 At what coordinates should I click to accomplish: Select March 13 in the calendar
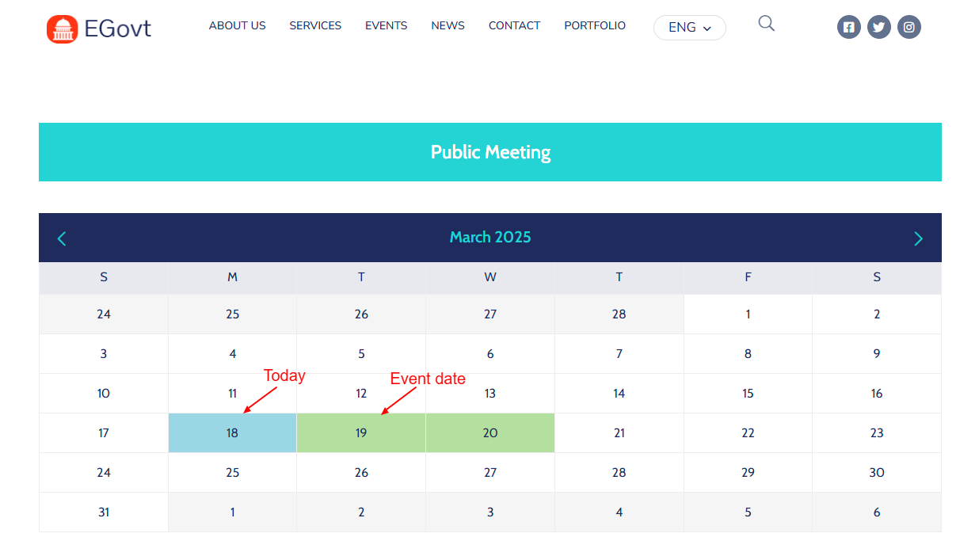pos(490,393)
